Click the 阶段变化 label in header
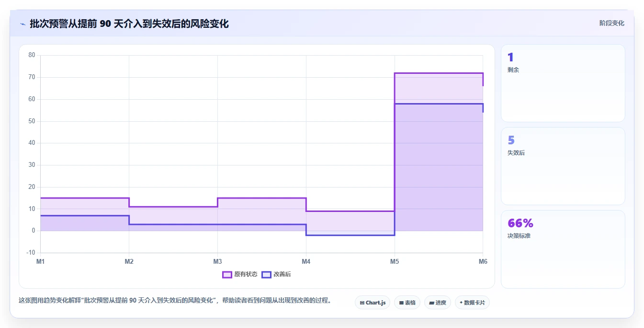 [611, 23]
